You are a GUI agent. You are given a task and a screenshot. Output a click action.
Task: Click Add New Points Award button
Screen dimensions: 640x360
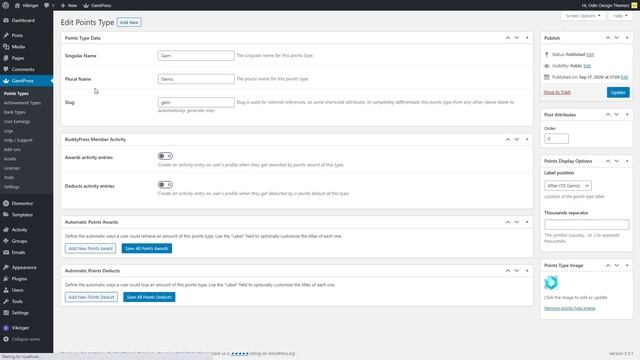click(90, 248)
